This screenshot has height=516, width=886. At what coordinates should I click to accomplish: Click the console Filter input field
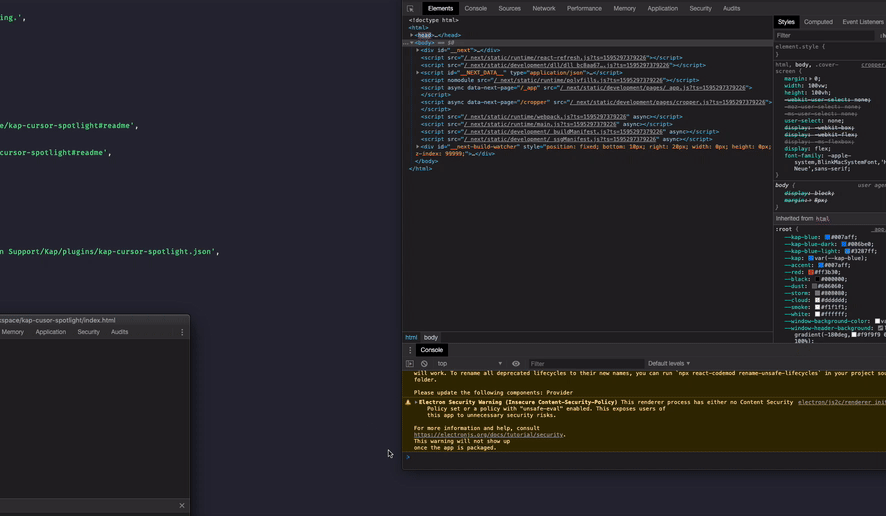pyautogui.click(x=586, y=364)
